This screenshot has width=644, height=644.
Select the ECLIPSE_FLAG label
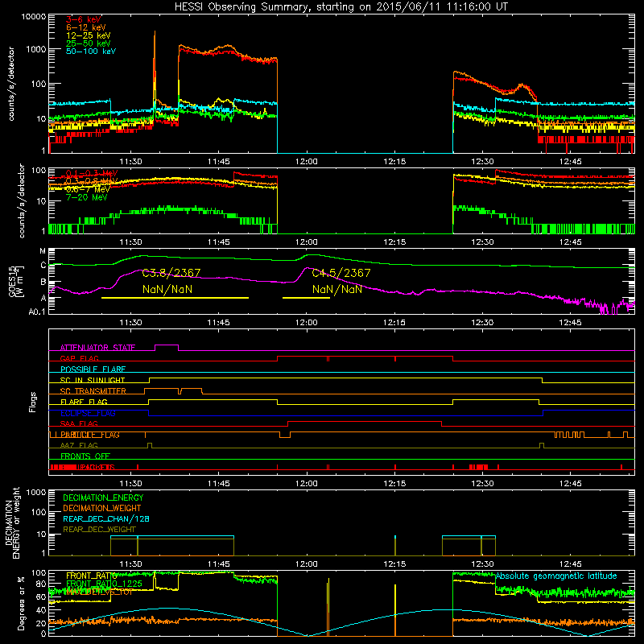[x=88, y=413]
